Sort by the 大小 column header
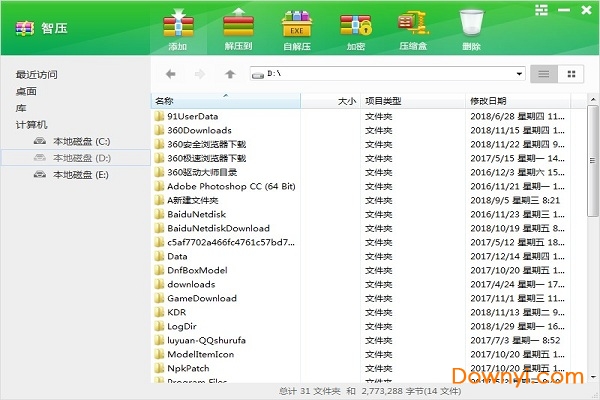 click(x=331, y=101)
